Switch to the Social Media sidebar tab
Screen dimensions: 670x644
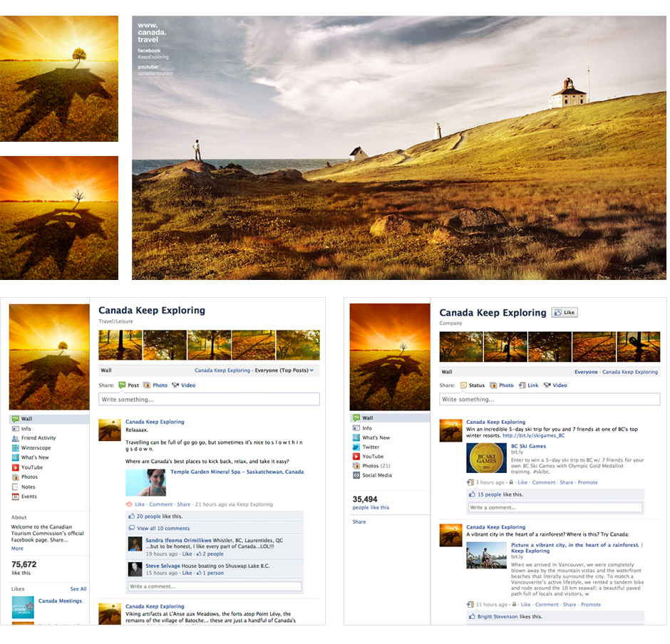377,475
